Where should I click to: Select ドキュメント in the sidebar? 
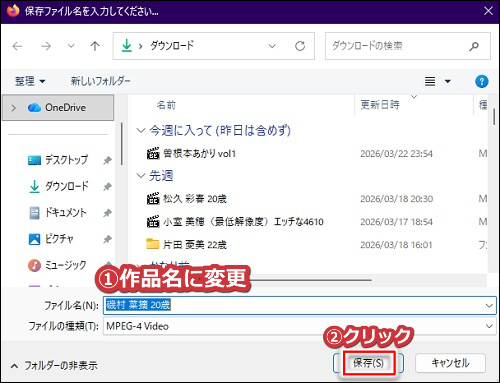point(66,212)
